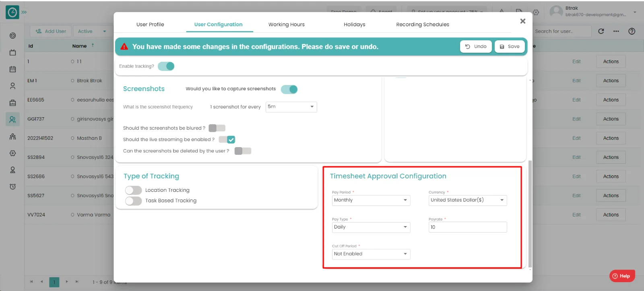Open the radar-shaped activity icon in sidebar
Screen dimensions: 644x291
pyautogui.click(x=12, y=35)
